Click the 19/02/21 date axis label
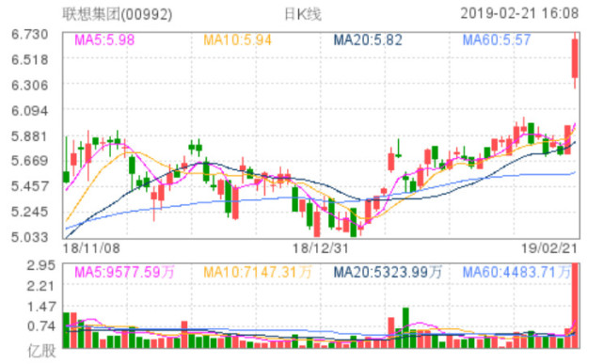Image resolution: width=603 pixels, height=364 pixels. [549, 248]
